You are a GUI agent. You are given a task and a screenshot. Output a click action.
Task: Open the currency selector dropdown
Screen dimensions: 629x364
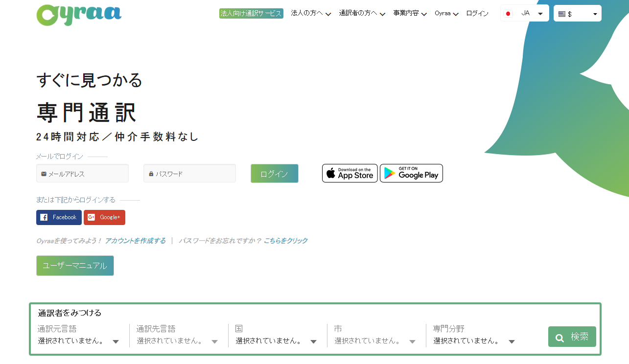click(577, 13)
